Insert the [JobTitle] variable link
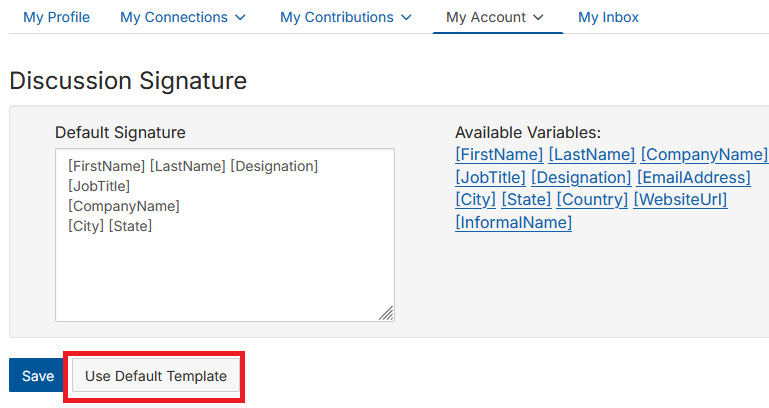The height and width of the screenshot is (408, 769). pos(490,177)
